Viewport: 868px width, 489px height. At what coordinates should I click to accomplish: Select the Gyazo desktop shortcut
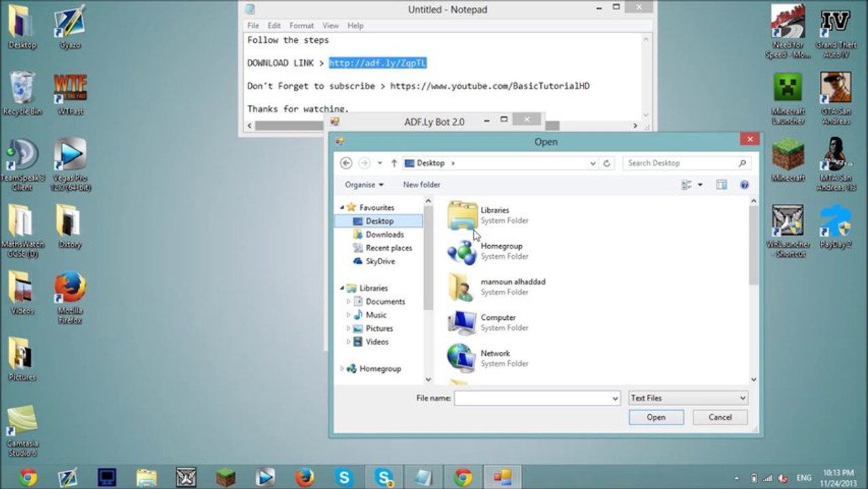point(69,27)
